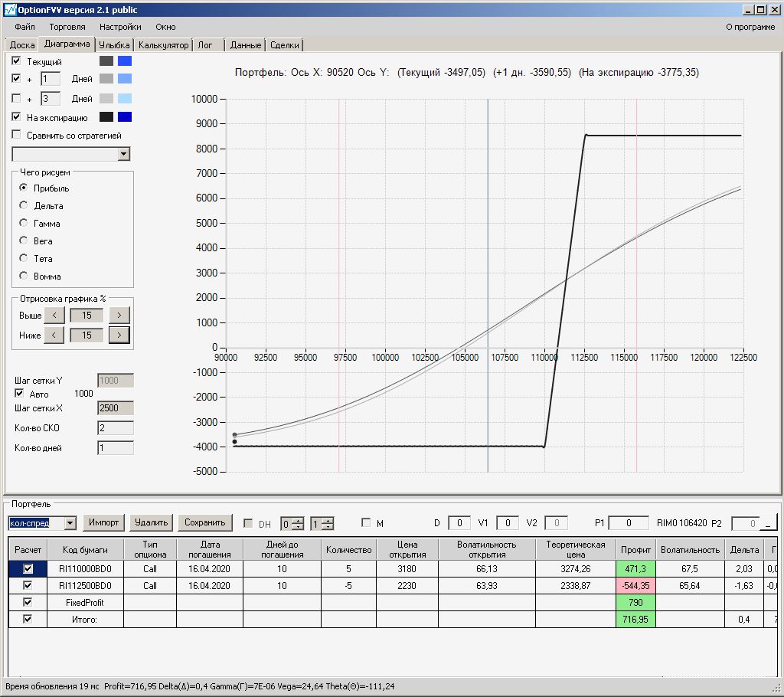Click the +1 Дней light blue swatch
Viewport: 784px width, 697px height.
coord(125,79)
